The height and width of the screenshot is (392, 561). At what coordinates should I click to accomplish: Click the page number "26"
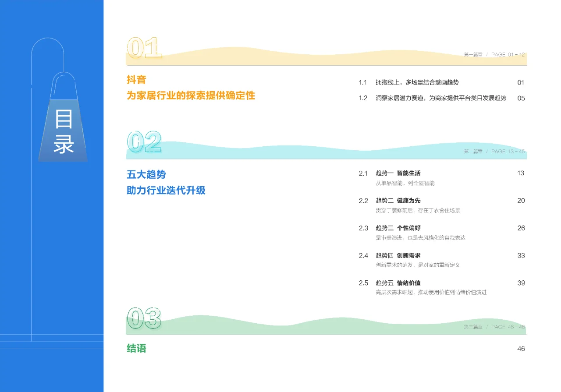coord(521,228)
